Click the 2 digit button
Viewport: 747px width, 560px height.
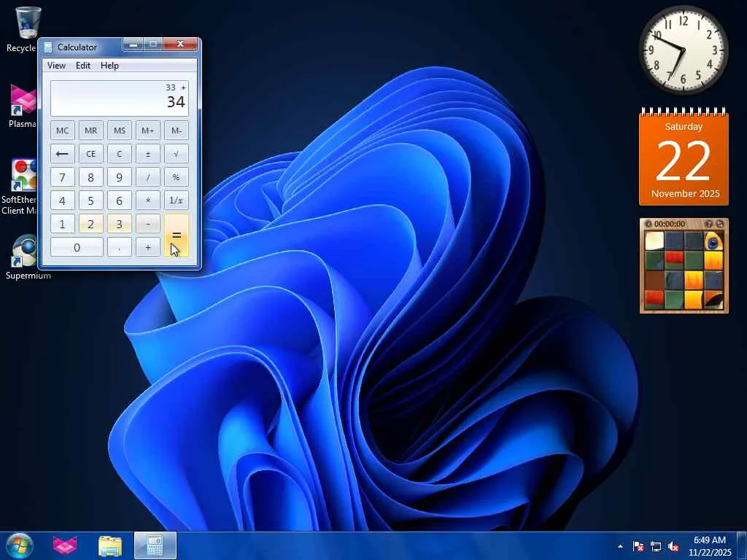coord(91,224)
